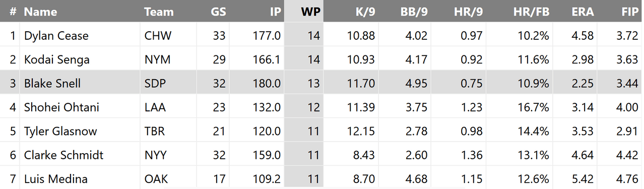This screenshot has width=644, height=189.
Task: Click Tyler Glasnow name
Action: point(60,131)
